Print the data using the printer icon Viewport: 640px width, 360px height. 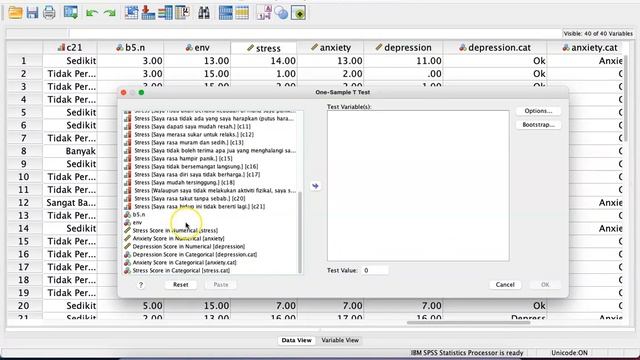tap(49, 13)
